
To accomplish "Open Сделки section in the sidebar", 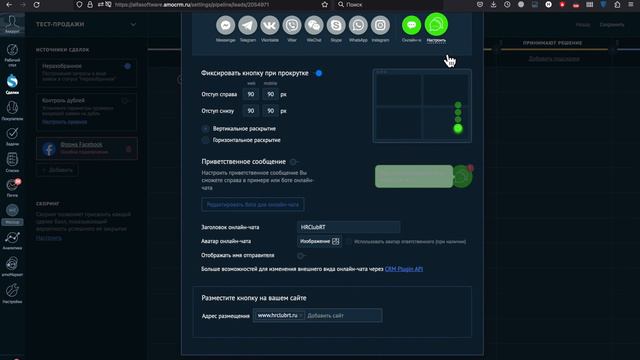I will tap(12, 84).
